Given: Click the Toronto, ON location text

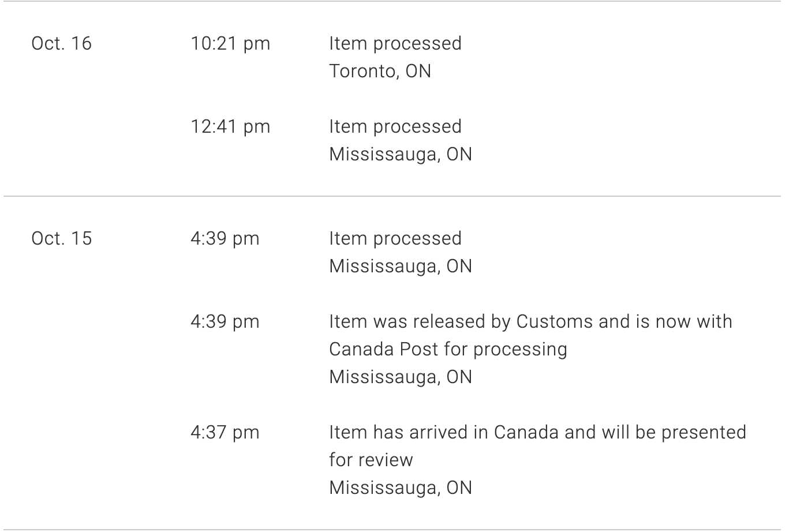Looking at the screenshot, I should (x=380, y=71).
